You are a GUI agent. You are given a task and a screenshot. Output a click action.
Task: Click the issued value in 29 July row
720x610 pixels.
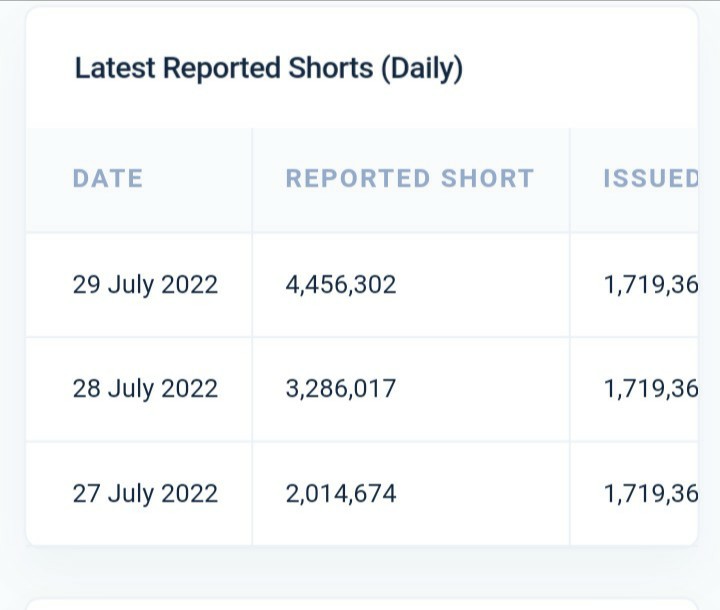click(650, 285)
